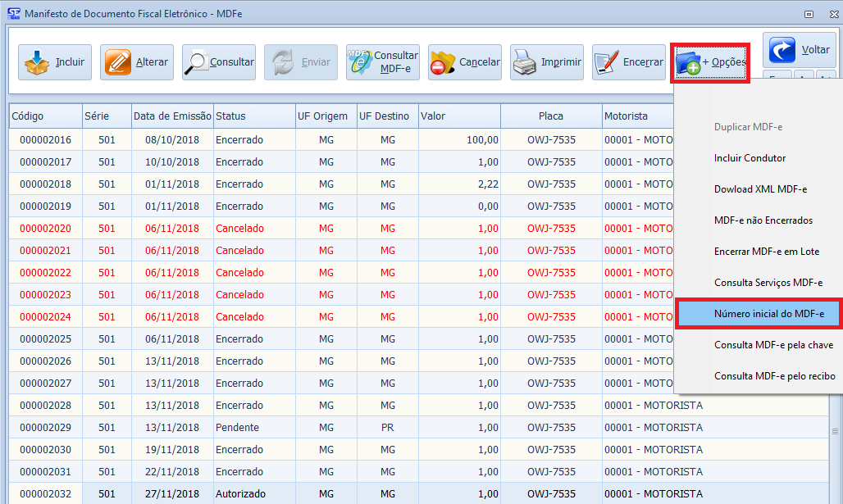Click the Consultar magnifying glass icon
This screenshot has width=843, height=504.
point(198,62)
